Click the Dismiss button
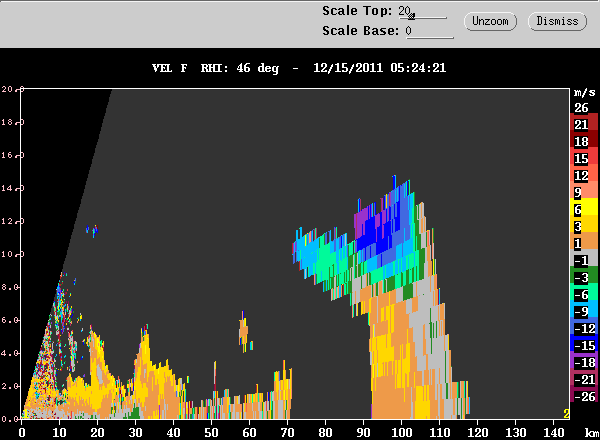 click(x=557, y=21)
